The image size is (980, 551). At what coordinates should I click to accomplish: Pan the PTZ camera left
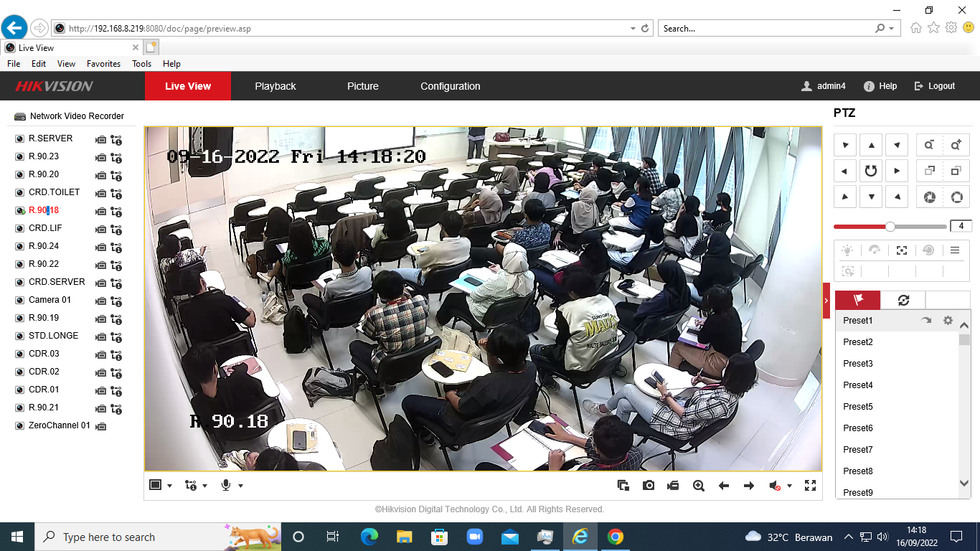845,171
